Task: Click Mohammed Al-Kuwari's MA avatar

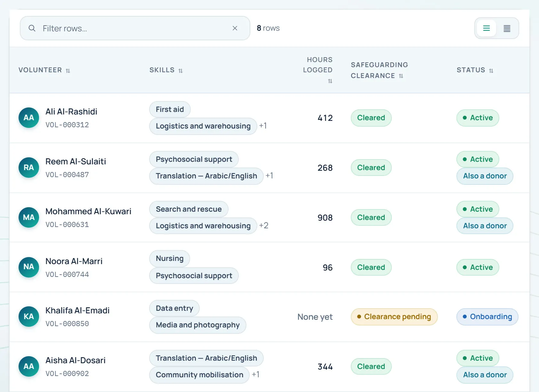Action: tap(29, 217)
